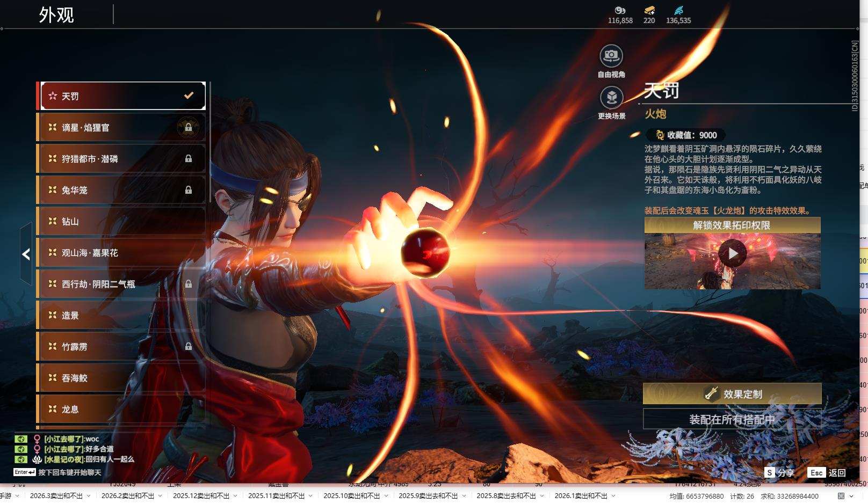Switch to spreadsheet tab 2026.2卖出和不出

click(128, 496)
